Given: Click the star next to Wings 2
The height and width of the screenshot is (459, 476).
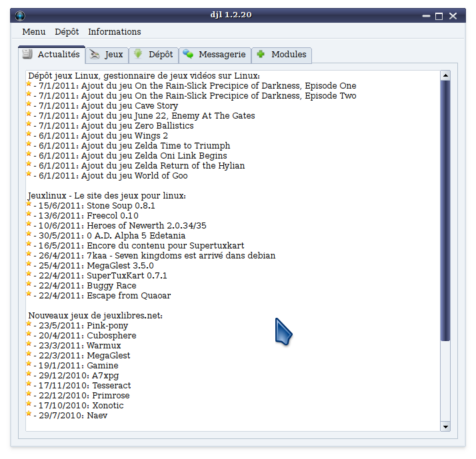Looking at the screenshot, I should pyautogui.click(x=29, y=134).
